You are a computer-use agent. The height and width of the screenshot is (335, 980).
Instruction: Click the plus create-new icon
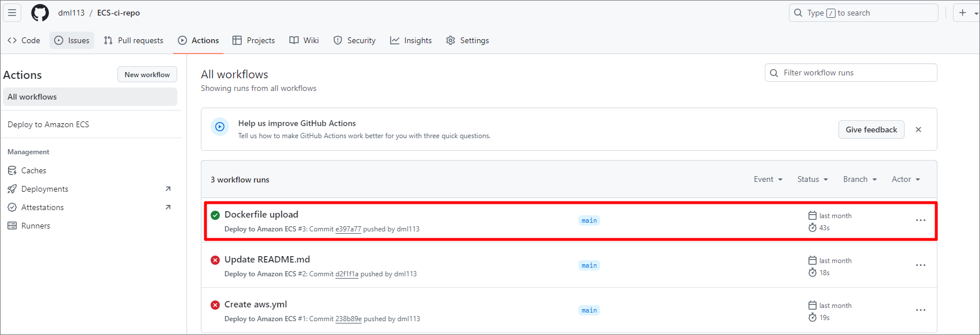[x=962, y=13]
